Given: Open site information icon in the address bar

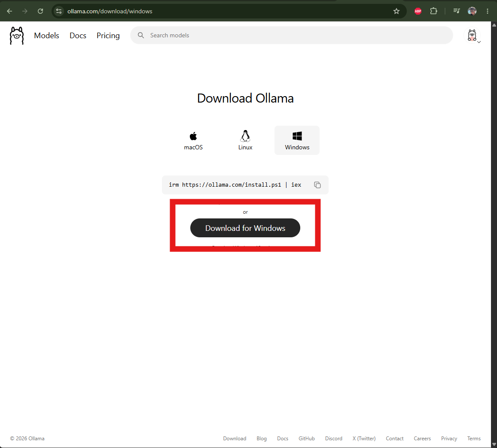Looking at the screenshot, I should point(59,11).
